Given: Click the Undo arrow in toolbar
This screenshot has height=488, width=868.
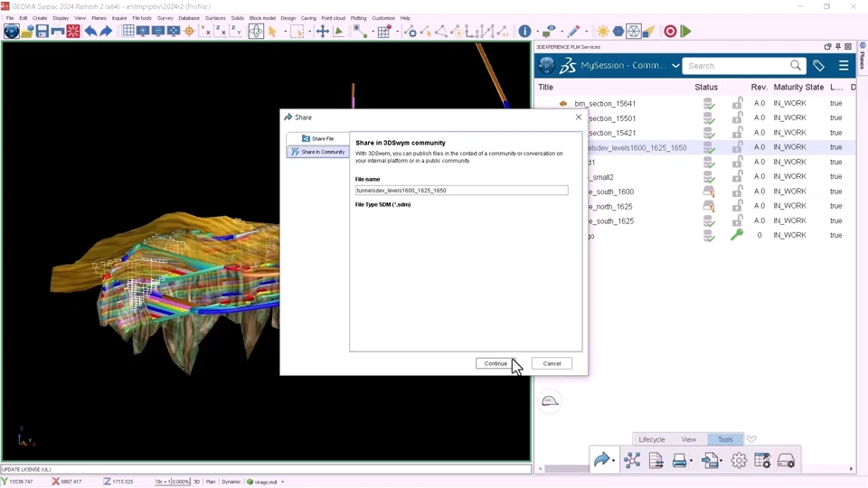Looking at the screenshot, I should 90,31.
